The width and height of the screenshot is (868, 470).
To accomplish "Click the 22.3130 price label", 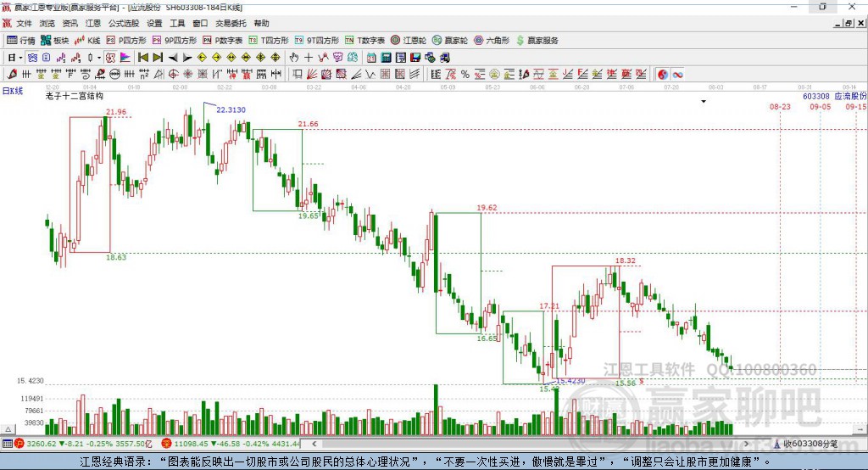I will tap(231, 109).
